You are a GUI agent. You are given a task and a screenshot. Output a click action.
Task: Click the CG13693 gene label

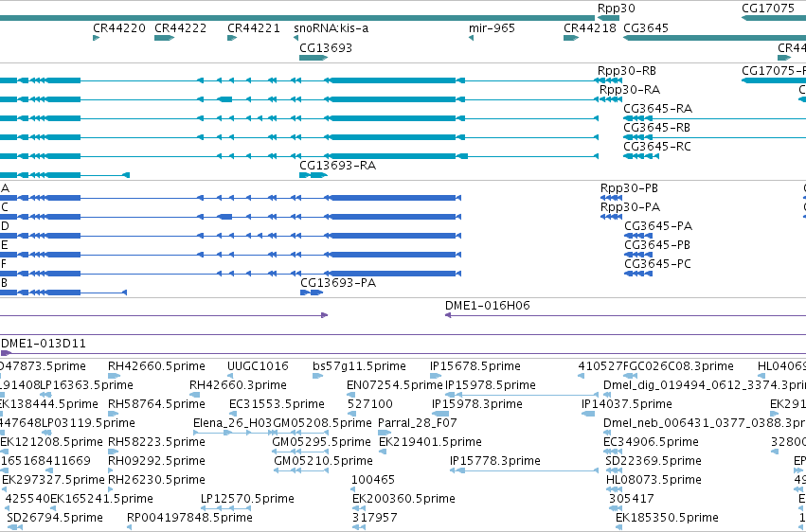326,48
